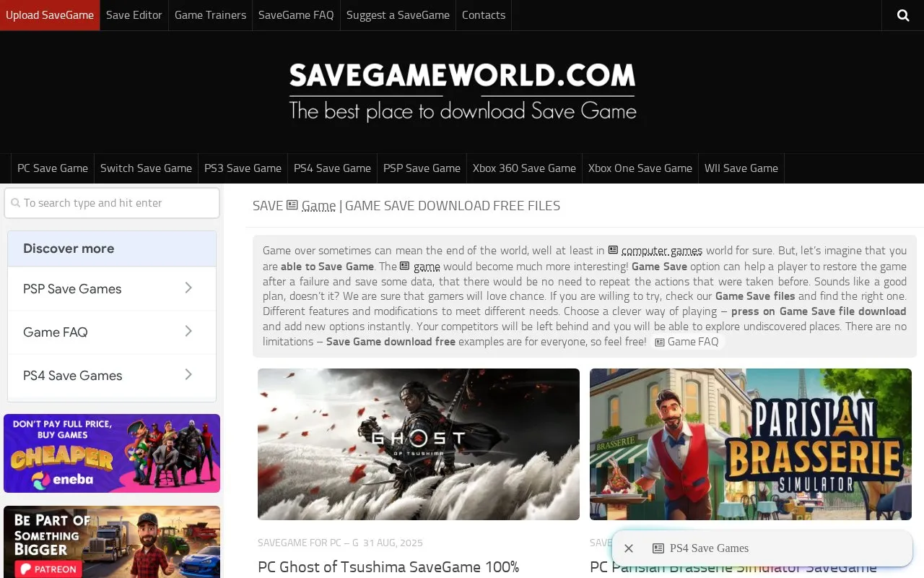Image resolution: width=924 pixels, height=578 pixels.
Task: Click the 'SAVEGAME FOR PC – G' category label
Action: pyautogui.click(x=308, y=543)
